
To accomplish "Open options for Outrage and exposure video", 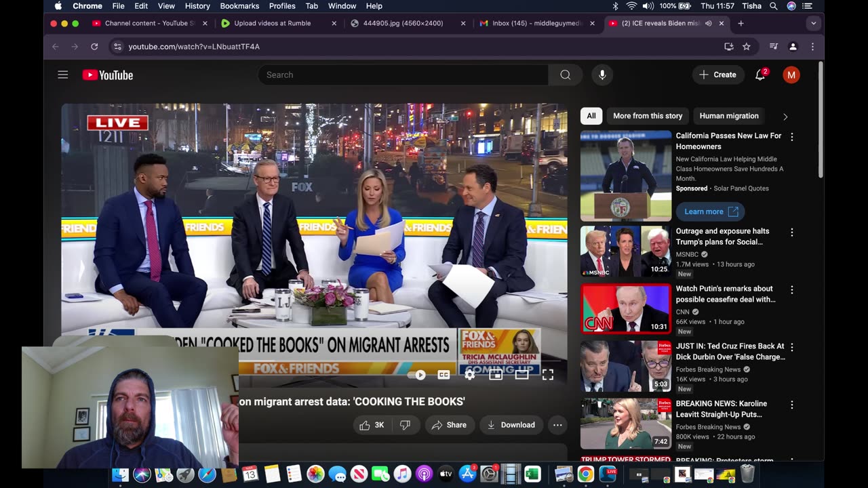I will pos(791,232).
